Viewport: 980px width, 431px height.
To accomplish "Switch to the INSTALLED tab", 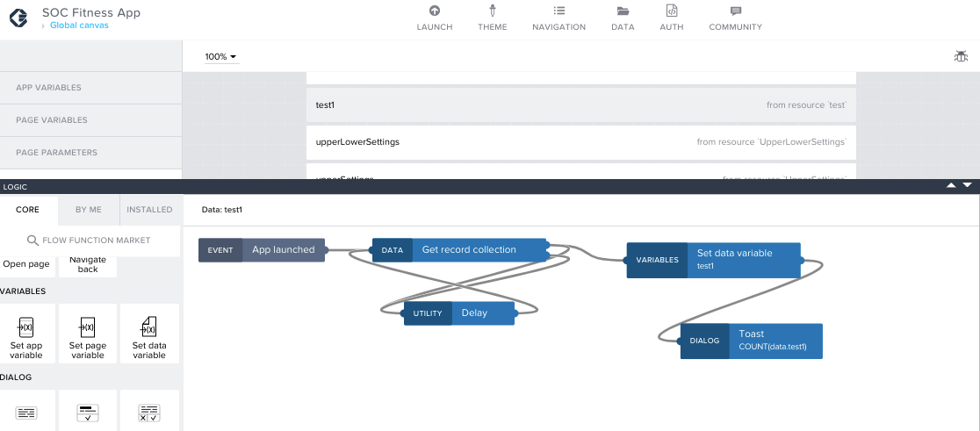I will 150,210.
